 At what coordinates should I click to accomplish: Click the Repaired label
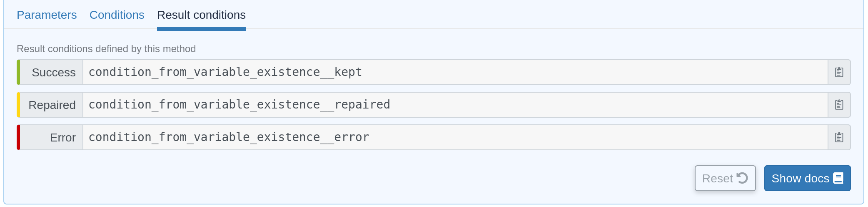coord(52,105)
